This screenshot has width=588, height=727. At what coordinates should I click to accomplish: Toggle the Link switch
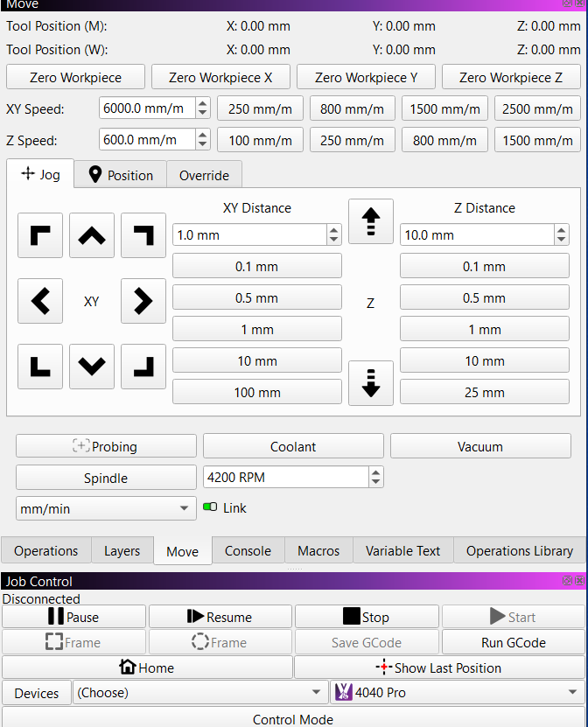click(210, 507)
